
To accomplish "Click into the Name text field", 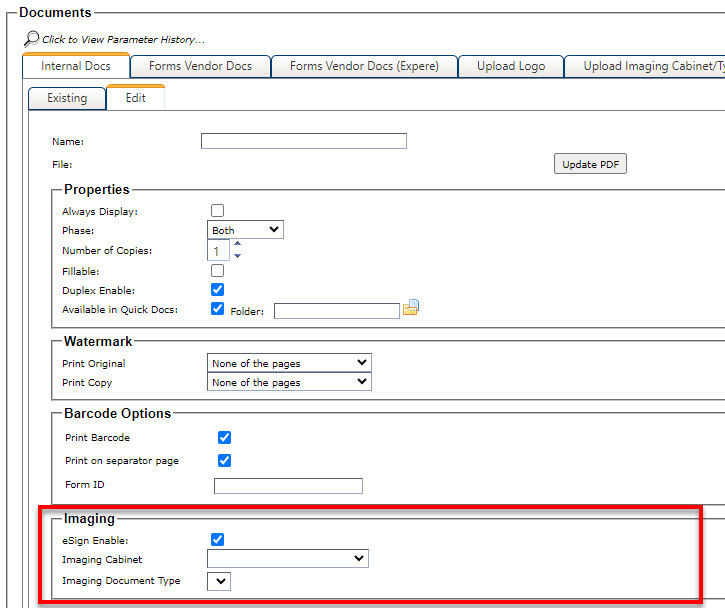I will click(303, 141).
